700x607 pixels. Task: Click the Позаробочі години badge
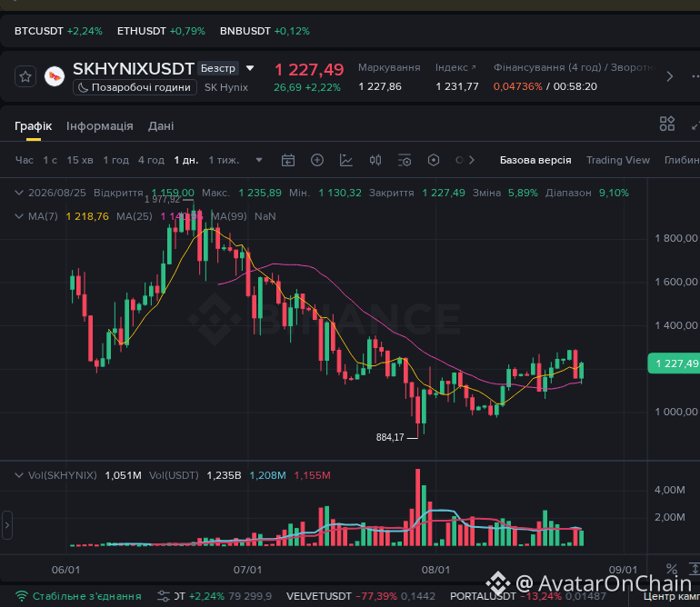point(135,87)
